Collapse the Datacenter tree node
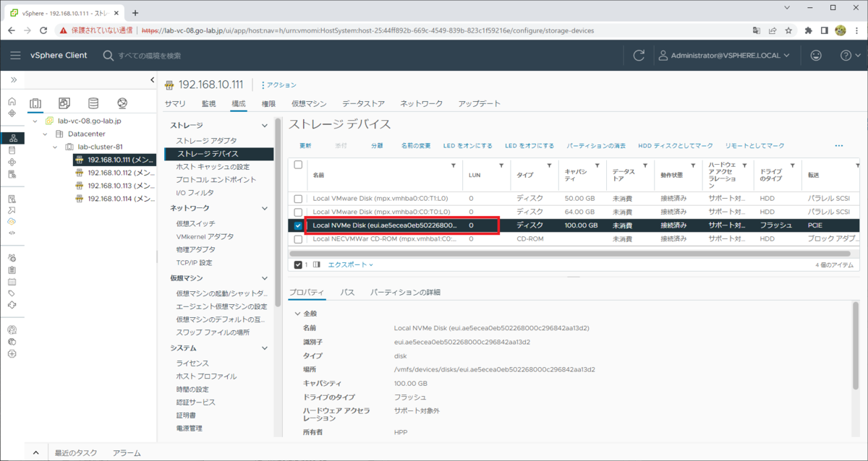Viewport: 868px width, 461px height. tap(46, 134)
